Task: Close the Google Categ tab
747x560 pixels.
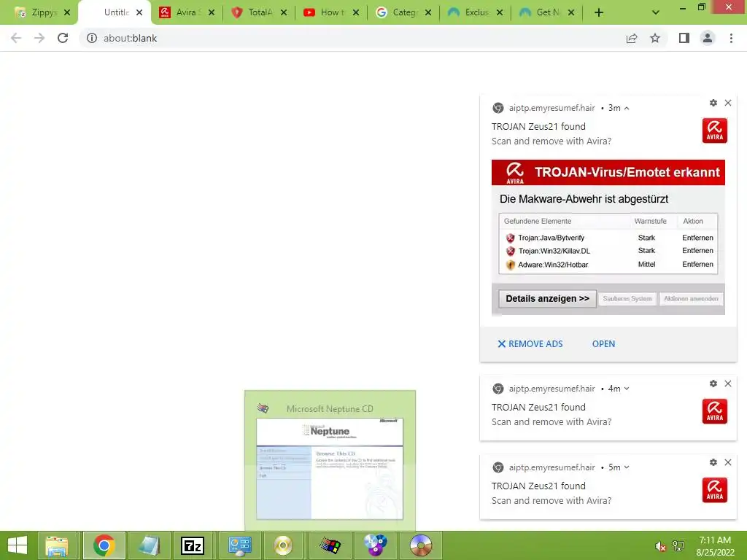Action: (x=428, y=12)
